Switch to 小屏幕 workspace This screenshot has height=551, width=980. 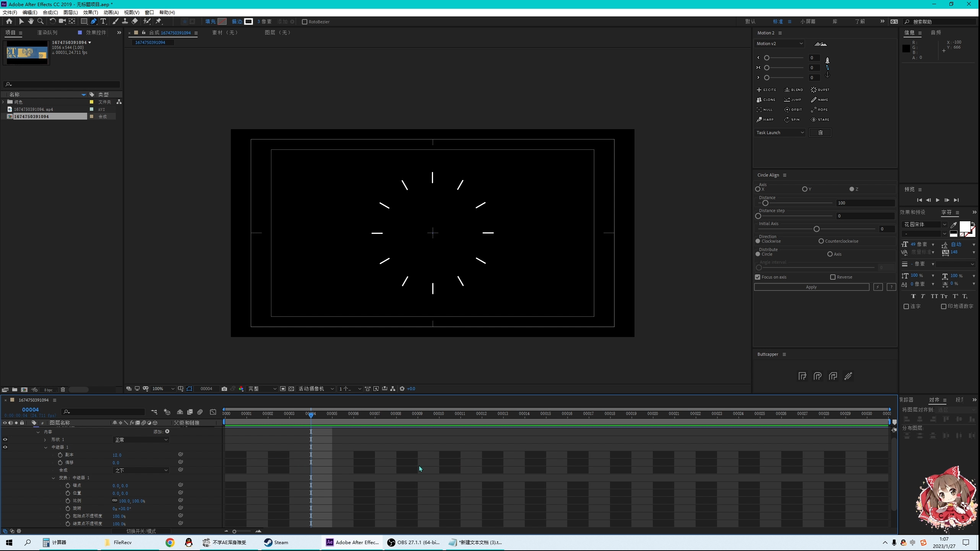(x=808, y=21)
